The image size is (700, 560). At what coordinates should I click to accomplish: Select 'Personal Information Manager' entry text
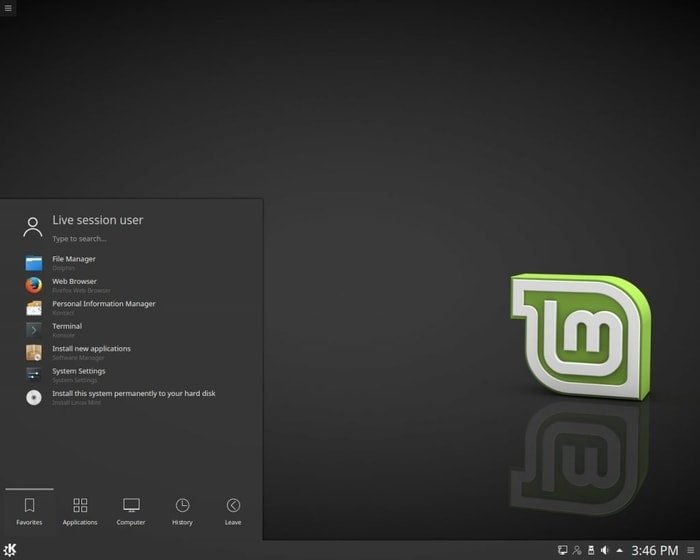pyautogui.click(x=104, y=304)
